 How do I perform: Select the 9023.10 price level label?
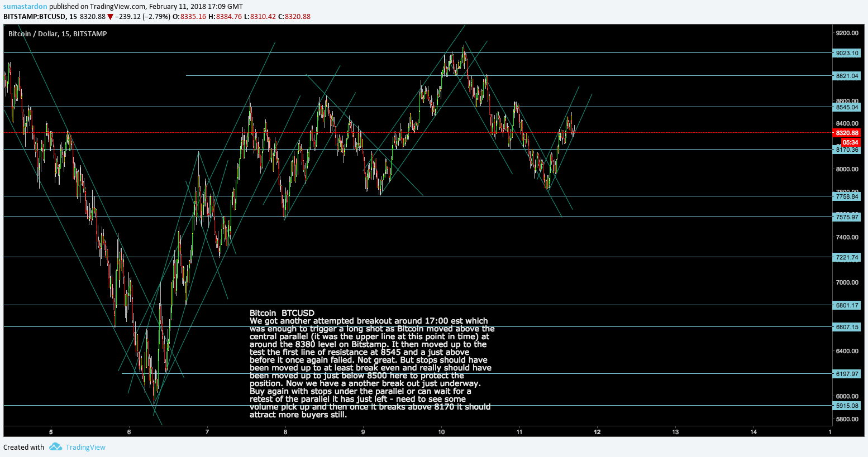click(847, 53)
